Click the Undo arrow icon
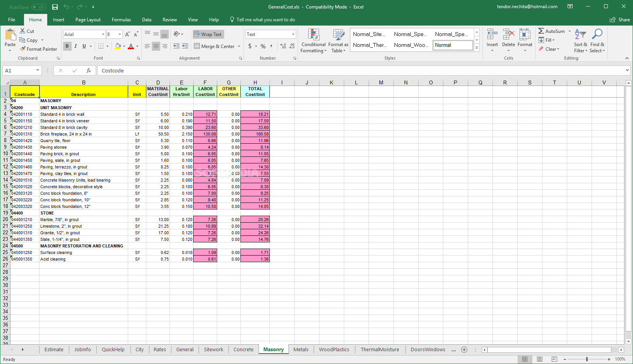This screenshot has height=364, width=633. pos(66,7)
